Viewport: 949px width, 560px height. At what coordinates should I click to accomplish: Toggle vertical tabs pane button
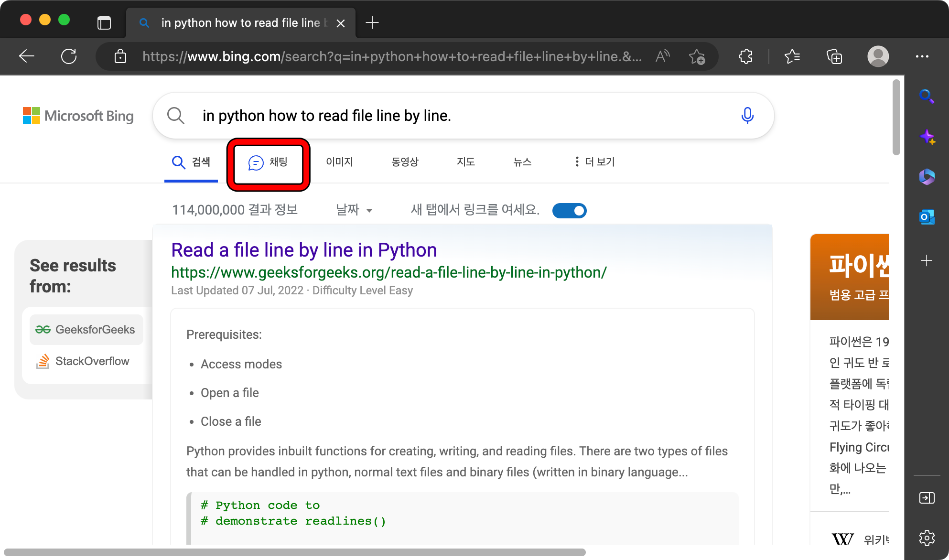point(104,22)
